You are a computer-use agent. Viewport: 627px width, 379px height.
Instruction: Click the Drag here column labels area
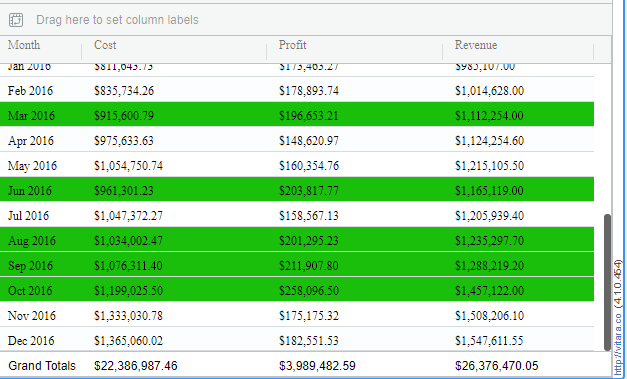(x=117, y=20)
